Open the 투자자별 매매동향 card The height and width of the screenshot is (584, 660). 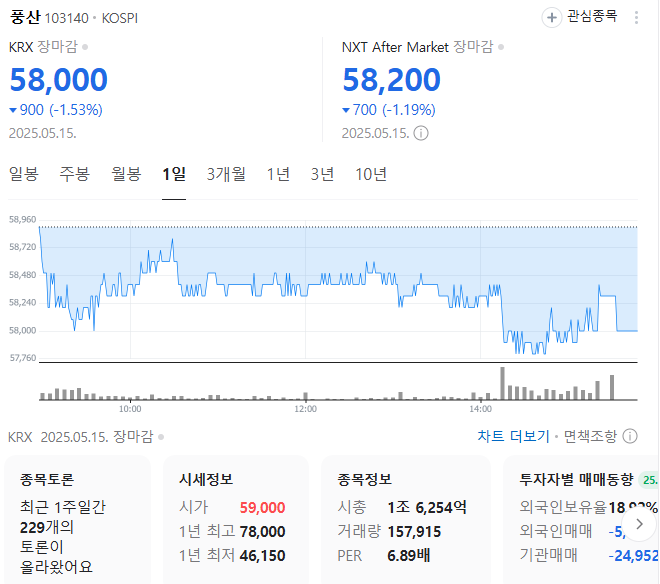(x=582, y=520)
